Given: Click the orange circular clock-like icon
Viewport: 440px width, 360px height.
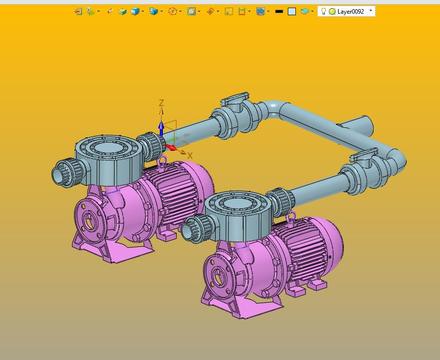Looking at the screenshot, I should [173, 12].
